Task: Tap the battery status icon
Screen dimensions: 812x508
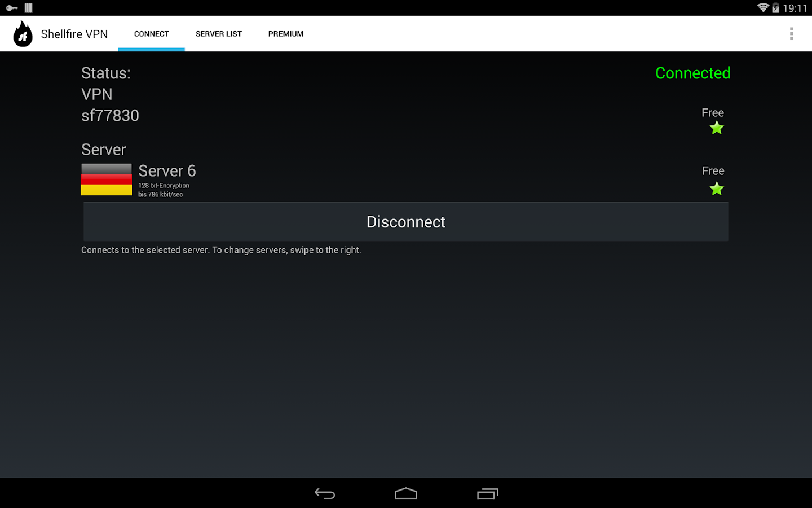Action: pyautogui.click(x=776, y=8)
